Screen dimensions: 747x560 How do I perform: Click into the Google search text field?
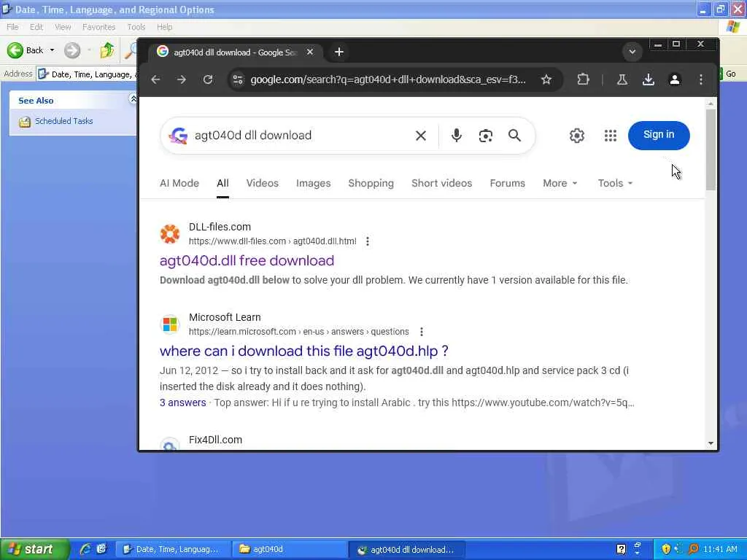click(x=300, y=136)
